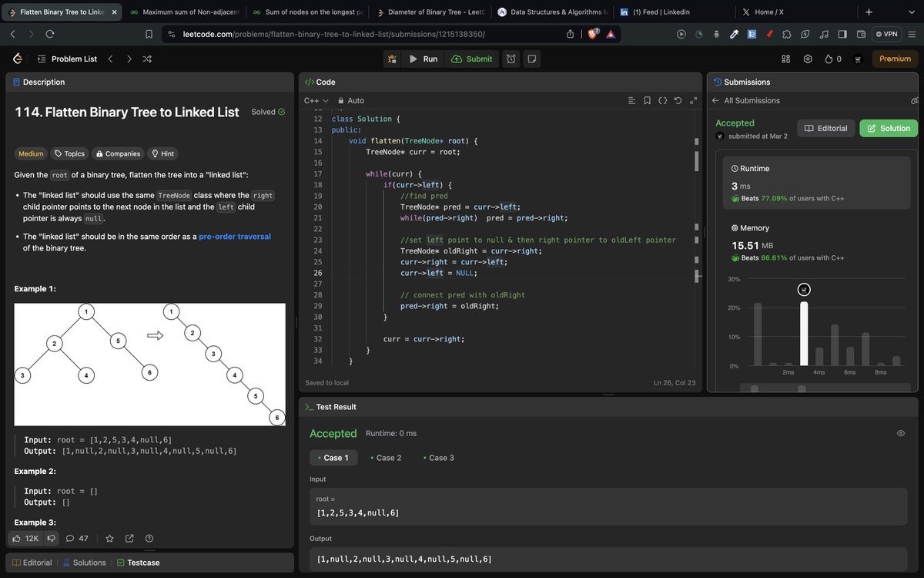This screenshot has width=924, height=578.
Task: Open the bottom Editorial tab
Action: click(32, 563)
